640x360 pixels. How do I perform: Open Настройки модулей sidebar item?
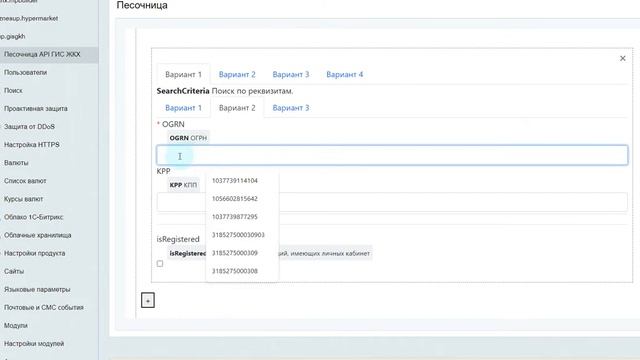tap(34, 344)
